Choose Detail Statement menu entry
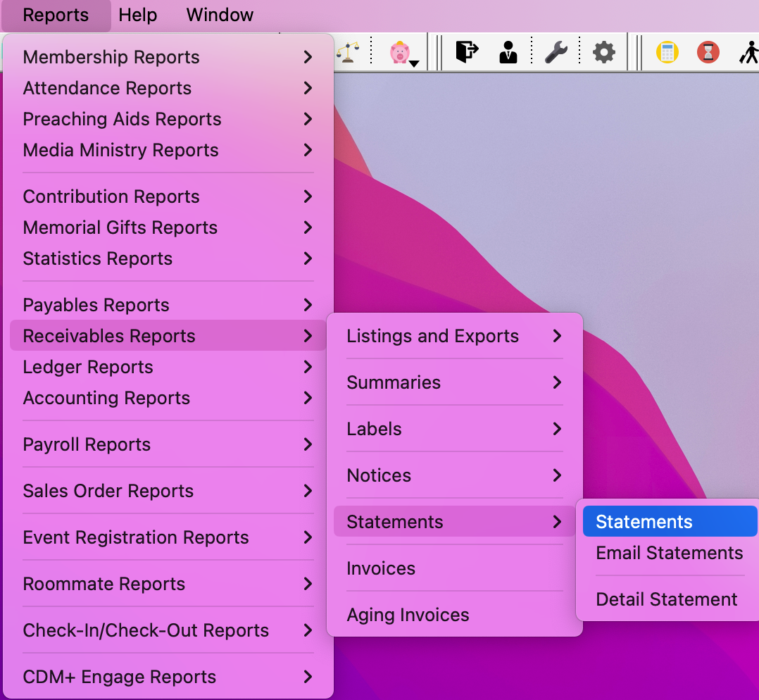The width and height of the screenshot is (759, 700). [666, 599]
